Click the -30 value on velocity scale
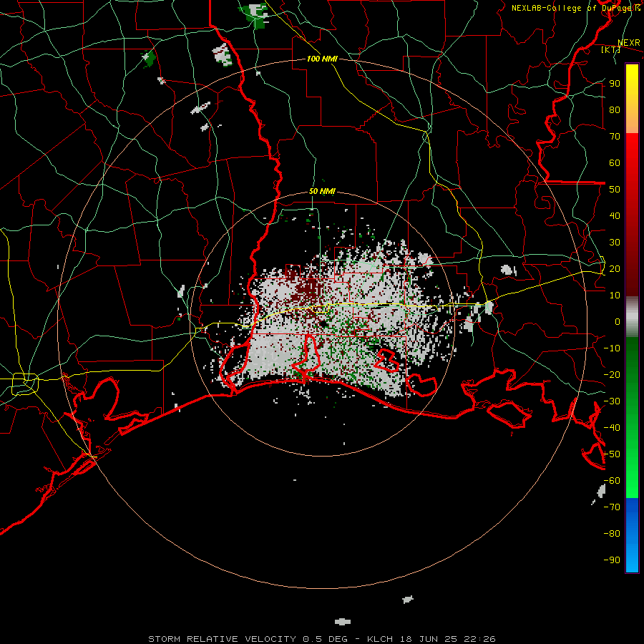 coord(612,401)
